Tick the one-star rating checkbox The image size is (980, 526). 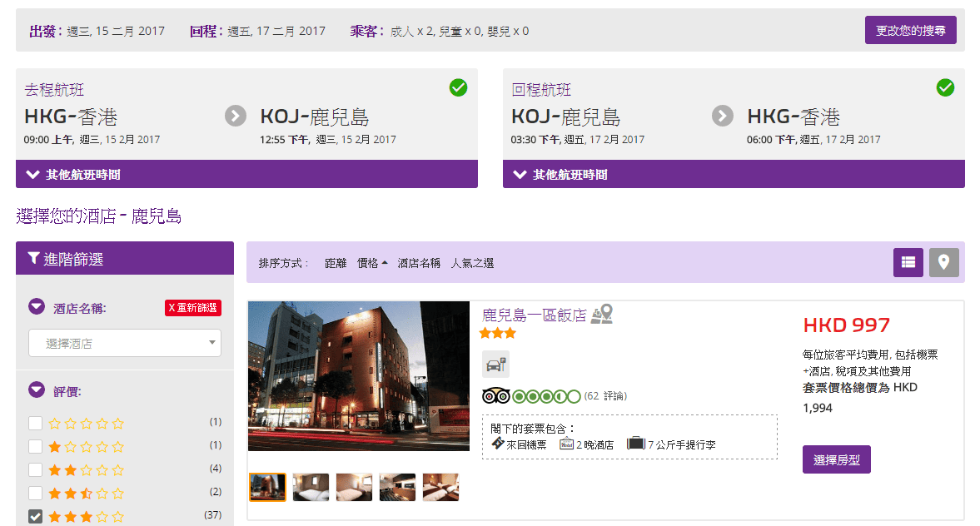click(x=35, y=446)
